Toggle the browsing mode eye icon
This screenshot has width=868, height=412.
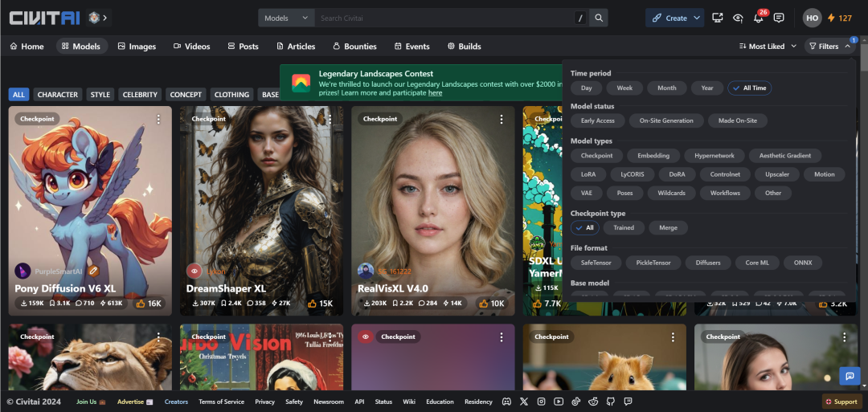tap(738, 18)
